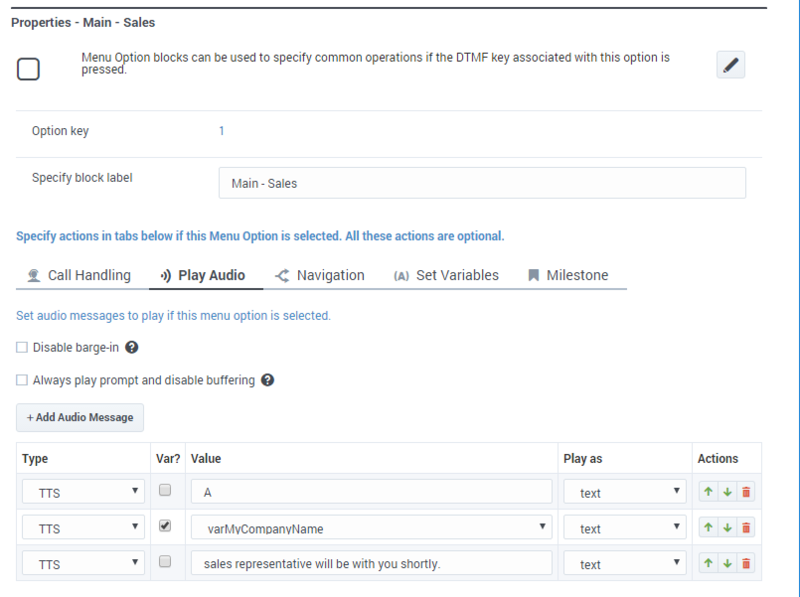800x597 pixels.
Task: Delete the 'sales representative' audio row
Action: tap(746, 564)
